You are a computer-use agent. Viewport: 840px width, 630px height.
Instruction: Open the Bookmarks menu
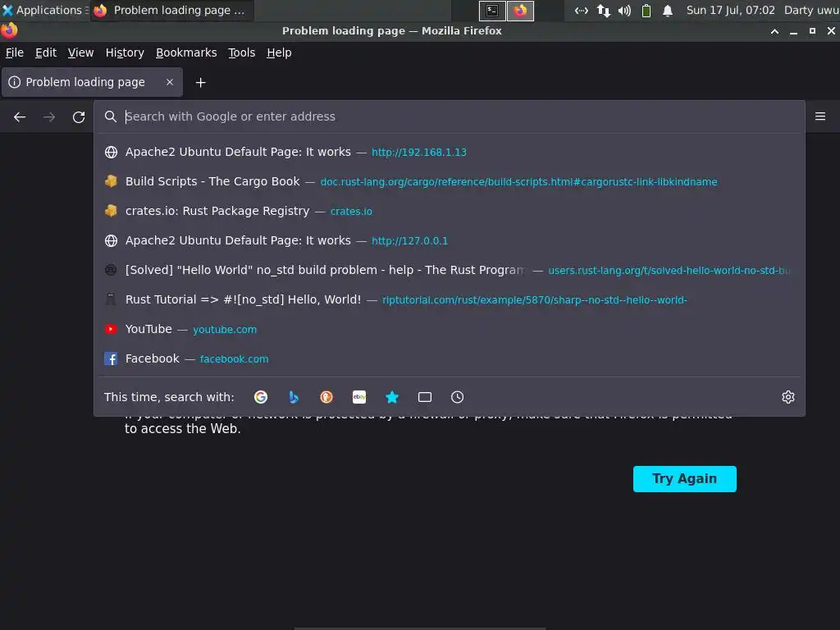(186, 52)
